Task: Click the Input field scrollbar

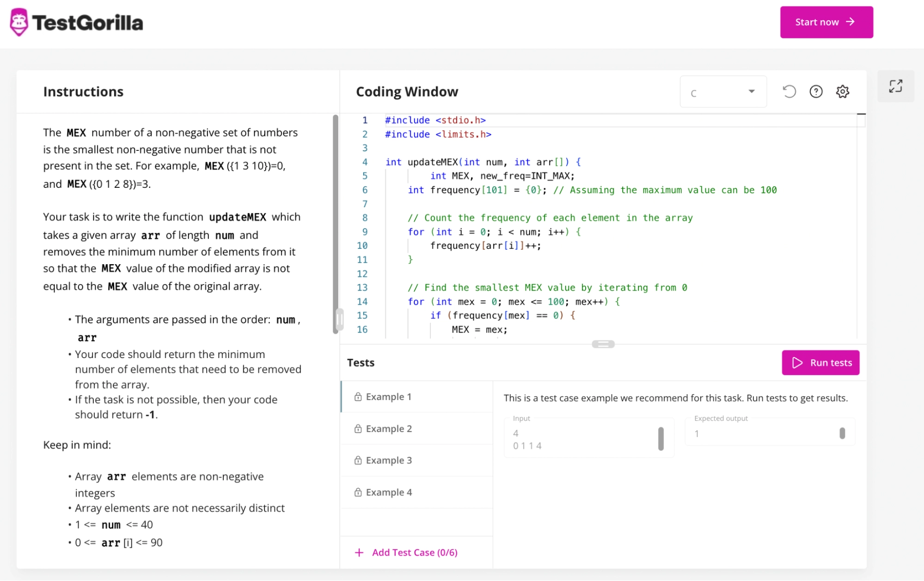Action: pyautogui.click(x=661, y=439)
